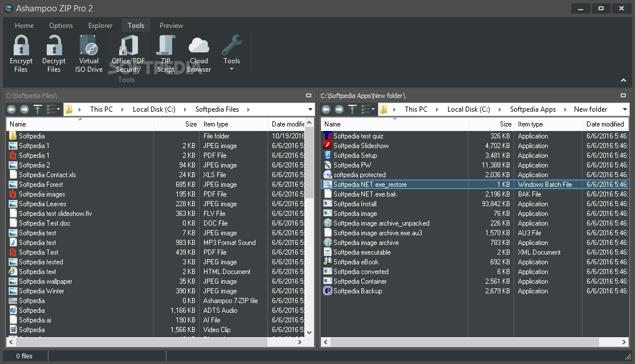Screen dimensions: 635x364
Task: Go back in right pane navigation
Action: pos(326,109)
